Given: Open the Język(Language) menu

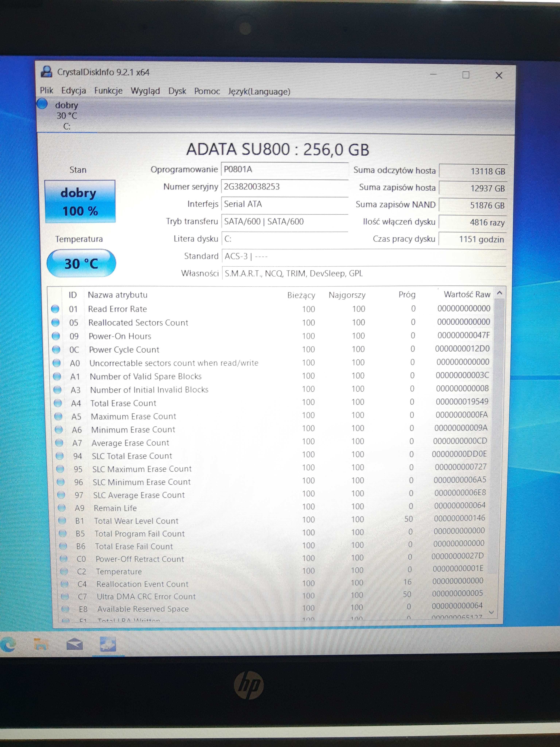Looking at the screenshot, I should [259, 92].
